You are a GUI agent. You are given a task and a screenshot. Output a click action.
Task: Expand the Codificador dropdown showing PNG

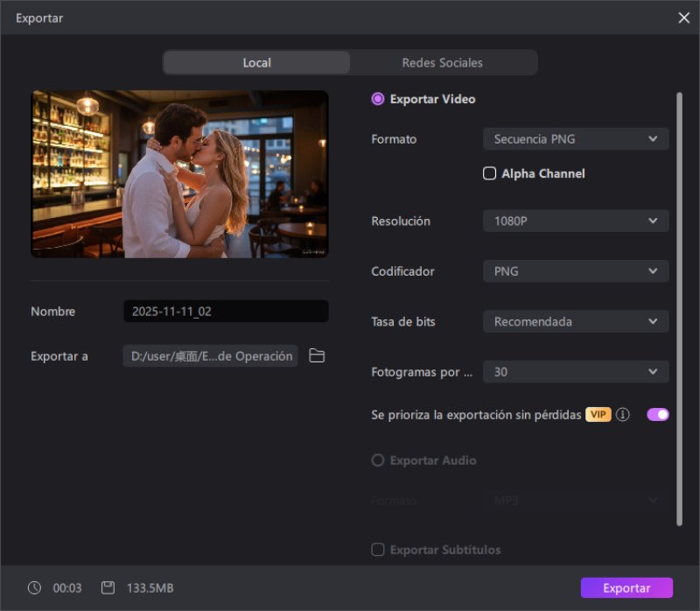tap(575, 271)
